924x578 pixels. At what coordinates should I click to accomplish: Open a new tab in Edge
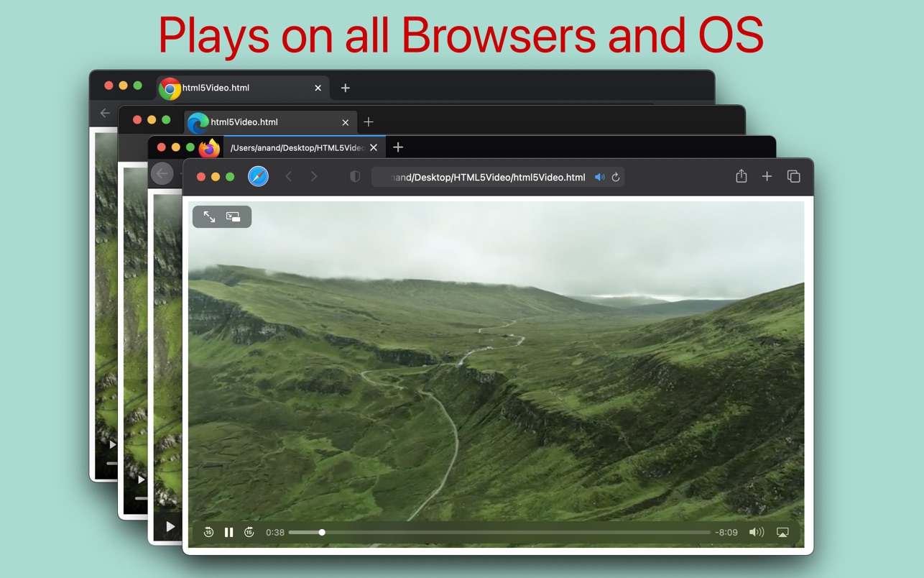(369, 122)
